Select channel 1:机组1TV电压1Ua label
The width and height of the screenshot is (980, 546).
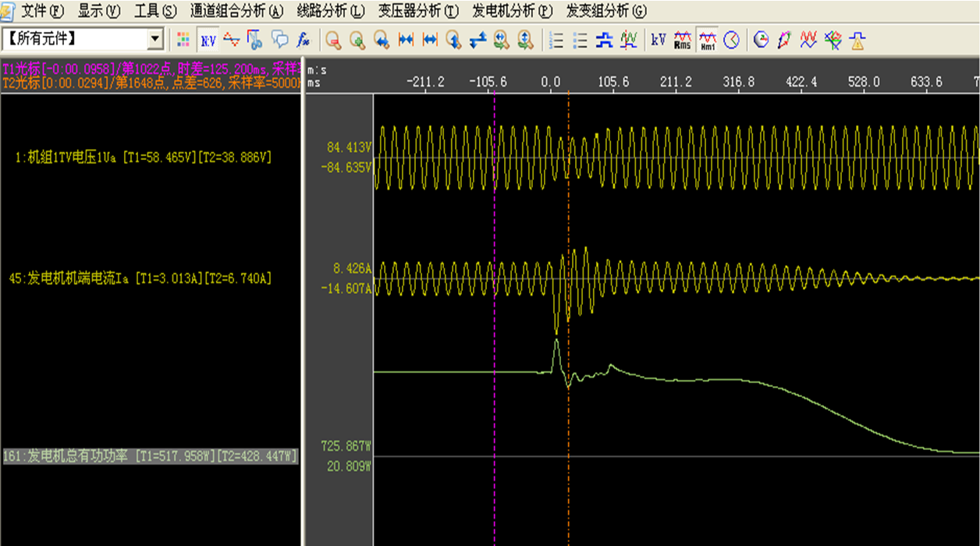tap(144, 158)
